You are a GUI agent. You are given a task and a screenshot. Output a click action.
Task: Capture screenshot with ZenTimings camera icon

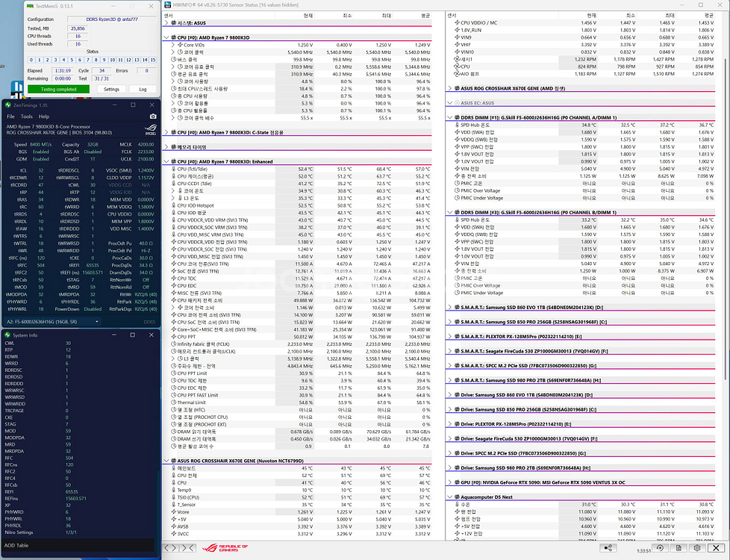point(153,116)
